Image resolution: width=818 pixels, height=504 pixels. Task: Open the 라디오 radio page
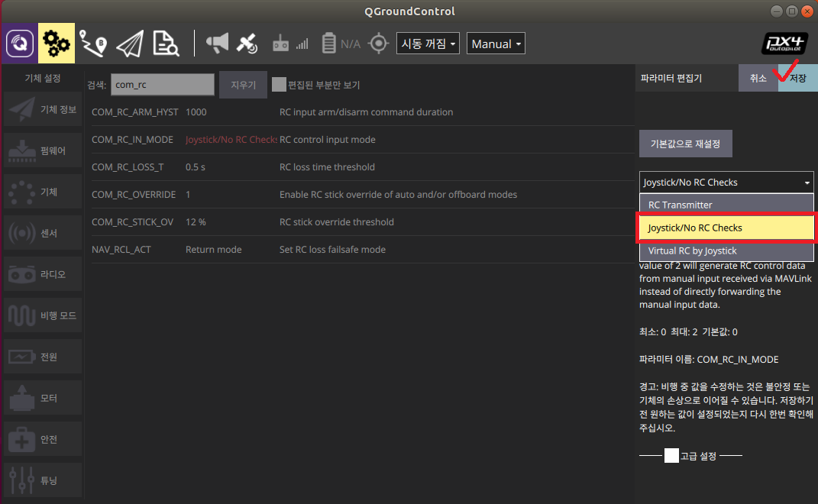[43, 274]
